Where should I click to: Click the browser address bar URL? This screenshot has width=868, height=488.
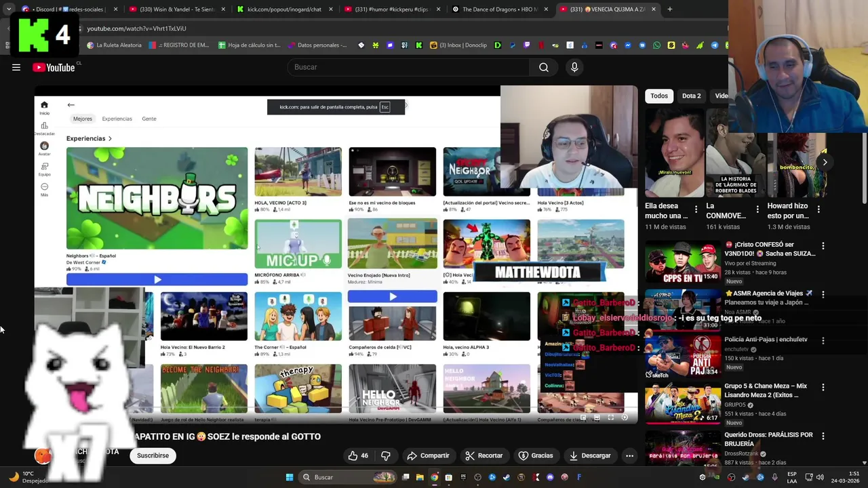[136, 28]
